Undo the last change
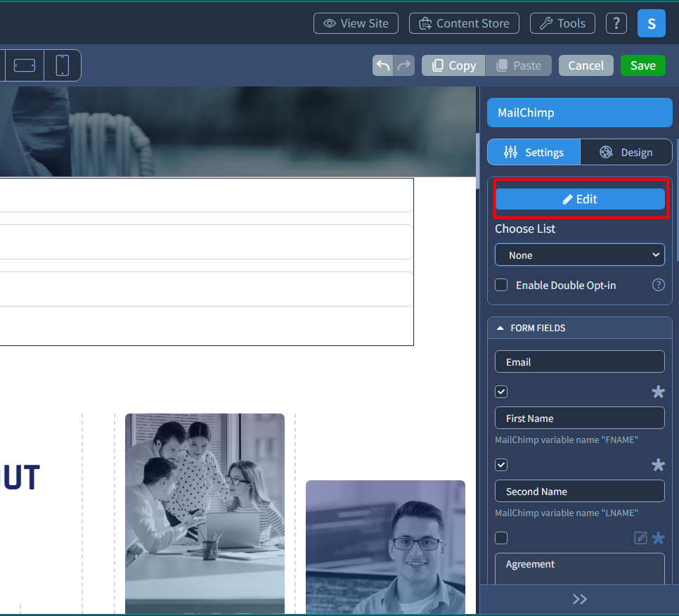 (383, 65)
